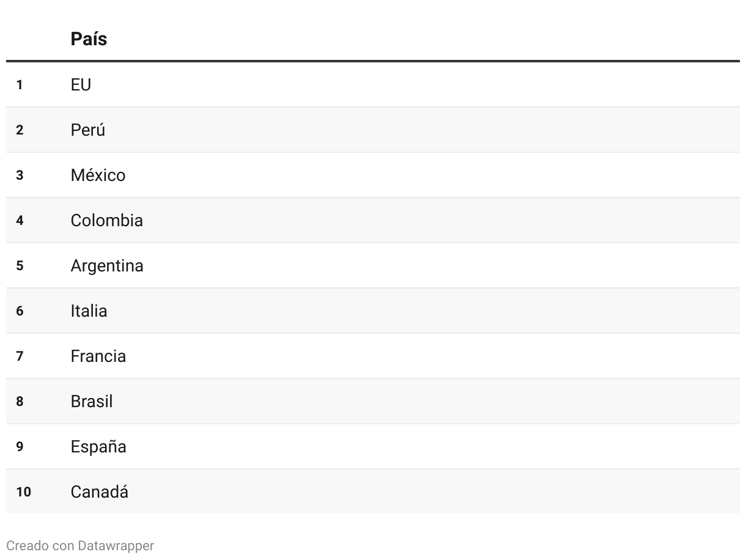746x560 pixels.
Task: Select the Brasil row
Action: tap(373, 401)
